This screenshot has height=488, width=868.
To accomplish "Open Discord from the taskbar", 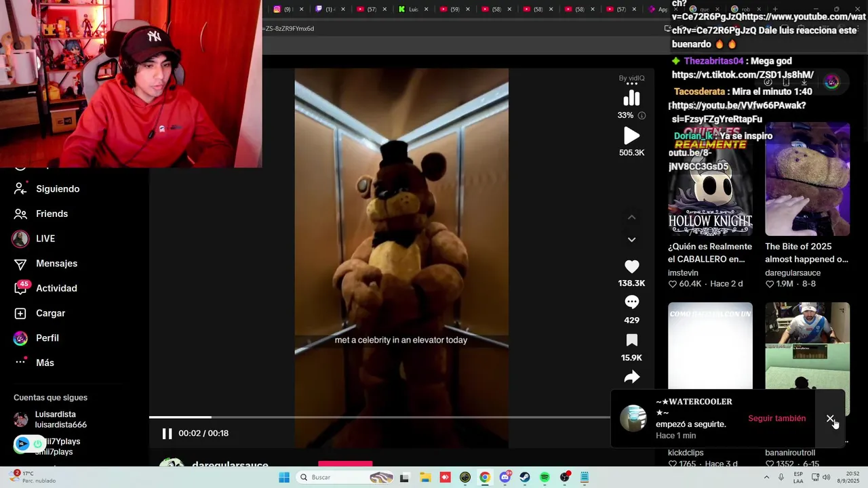I will pyautogui.click(x=505, y=477).
